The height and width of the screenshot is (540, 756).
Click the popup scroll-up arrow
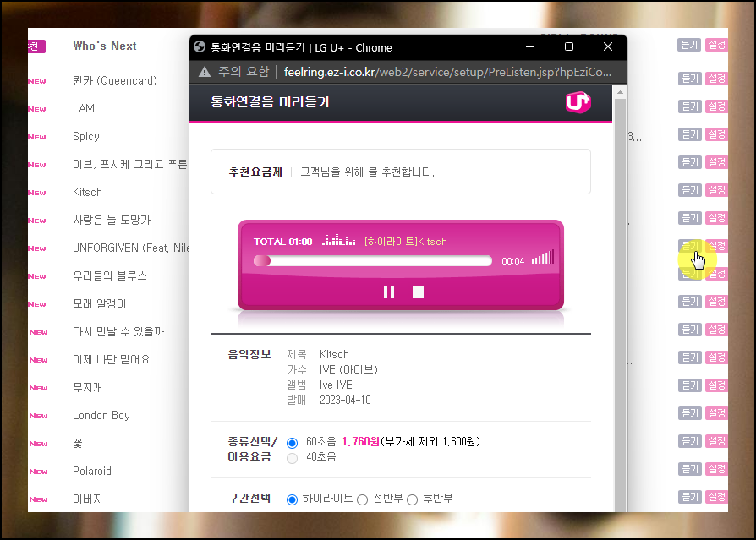[620, 91]
